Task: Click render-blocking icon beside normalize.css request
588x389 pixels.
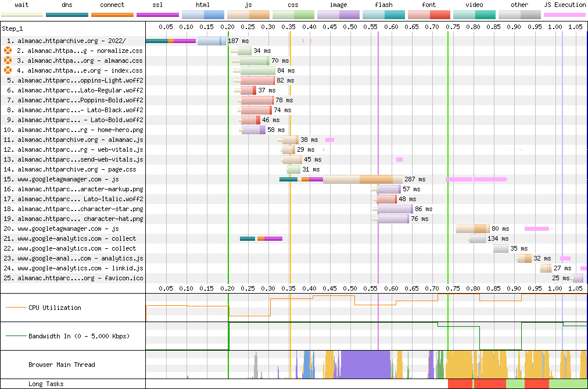Action: tap(8, 51)
